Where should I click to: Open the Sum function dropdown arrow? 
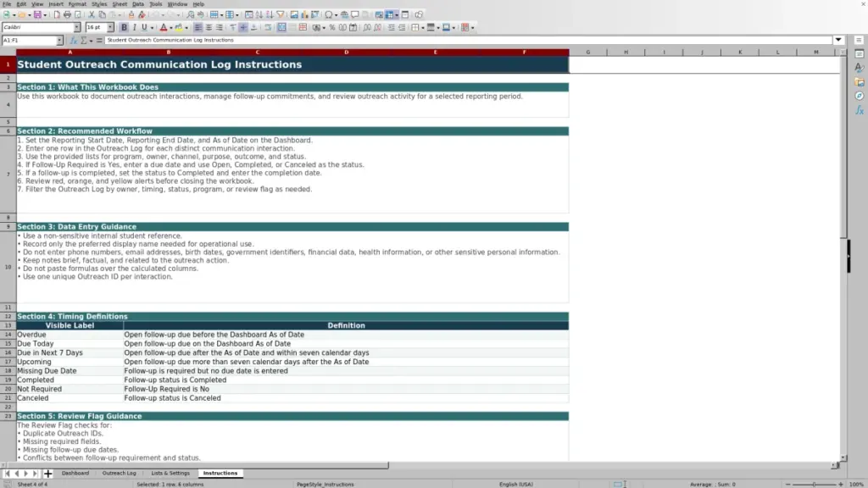[91, 41]
